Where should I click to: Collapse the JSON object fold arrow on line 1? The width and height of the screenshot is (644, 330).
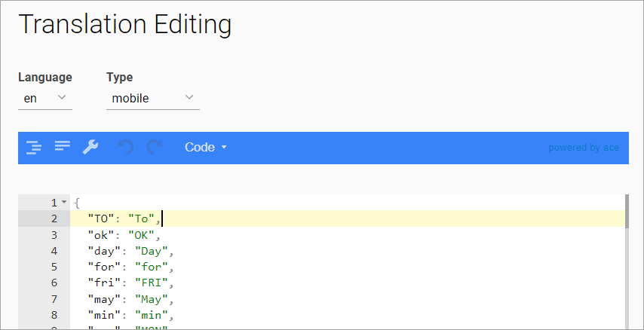click(65, 203)
